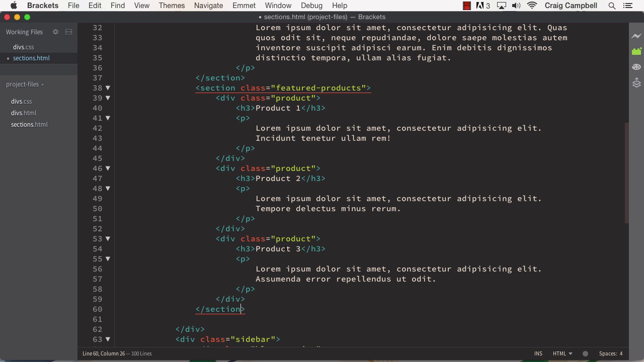Open the Extension Manager brick icon

tap(636, 51)
